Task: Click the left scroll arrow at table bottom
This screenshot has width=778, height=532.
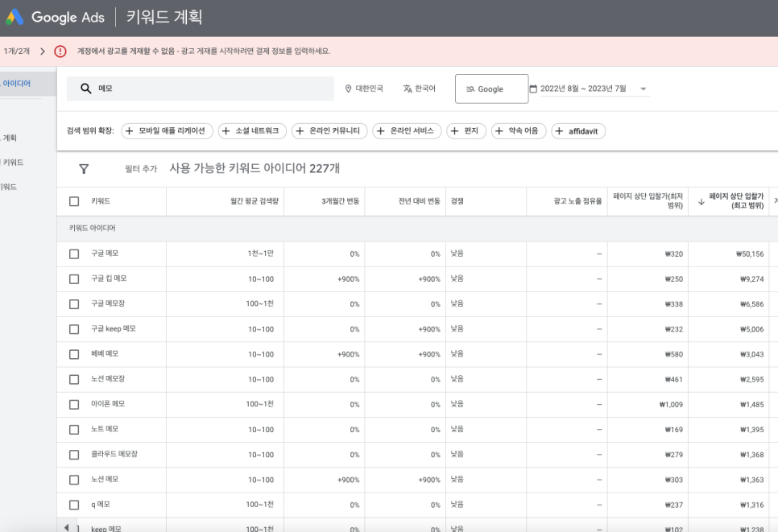Action: (67, 527)
